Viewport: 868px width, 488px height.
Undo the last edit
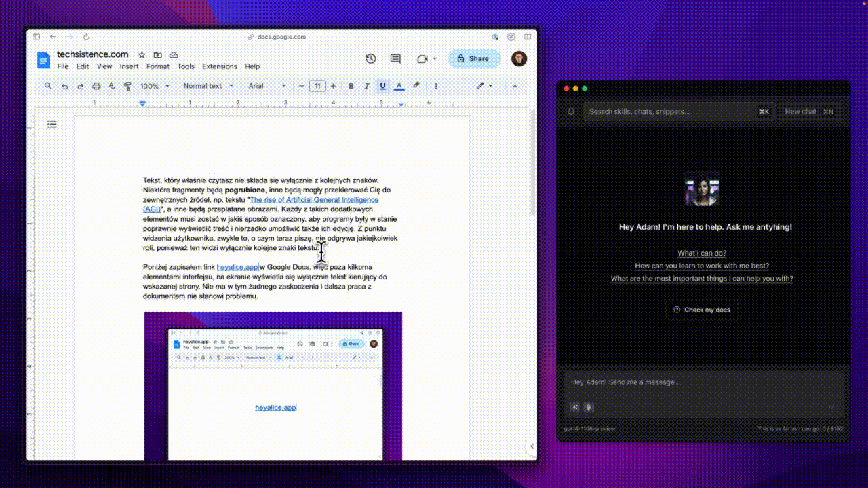[x=64, y=86]
